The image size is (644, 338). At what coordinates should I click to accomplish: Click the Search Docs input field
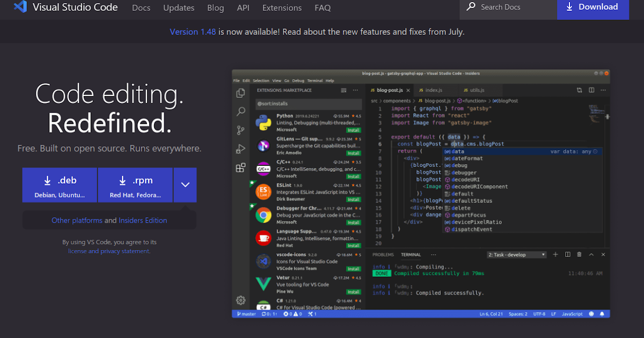click(507, 7)
